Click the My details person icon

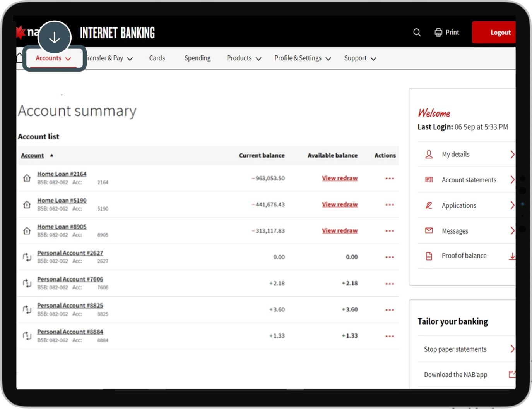click(429, 155)
